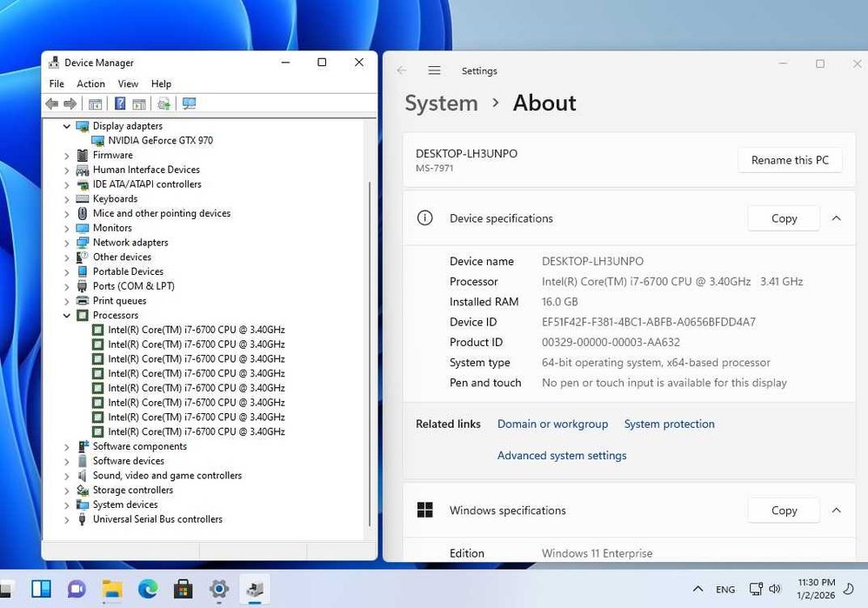Expand the Monitors tree node

tap(67, 229)
